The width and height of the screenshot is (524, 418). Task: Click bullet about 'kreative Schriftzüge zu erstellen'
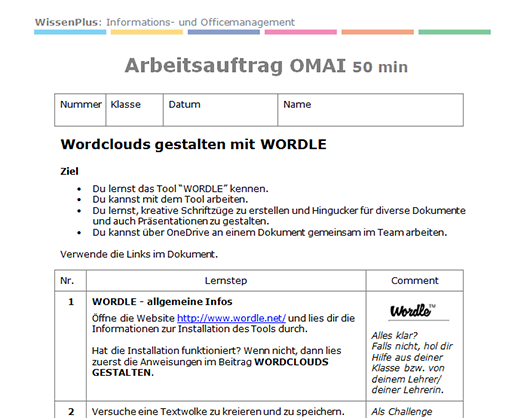pos(279,216)
